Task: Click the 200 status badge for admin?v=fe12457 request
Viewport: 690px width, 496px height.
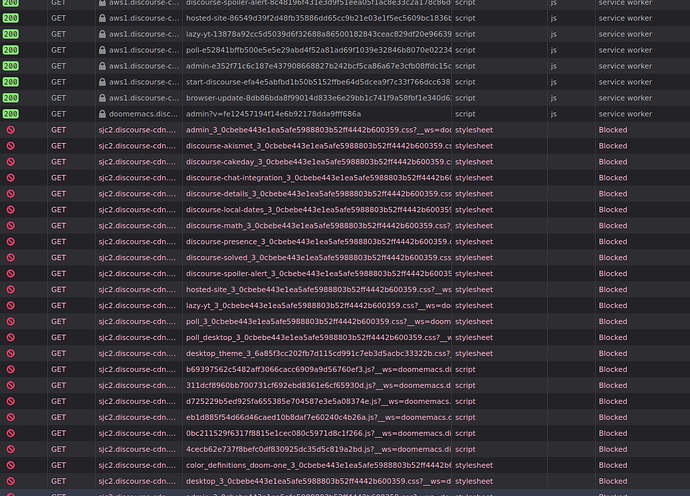Action: coord(11,114)
